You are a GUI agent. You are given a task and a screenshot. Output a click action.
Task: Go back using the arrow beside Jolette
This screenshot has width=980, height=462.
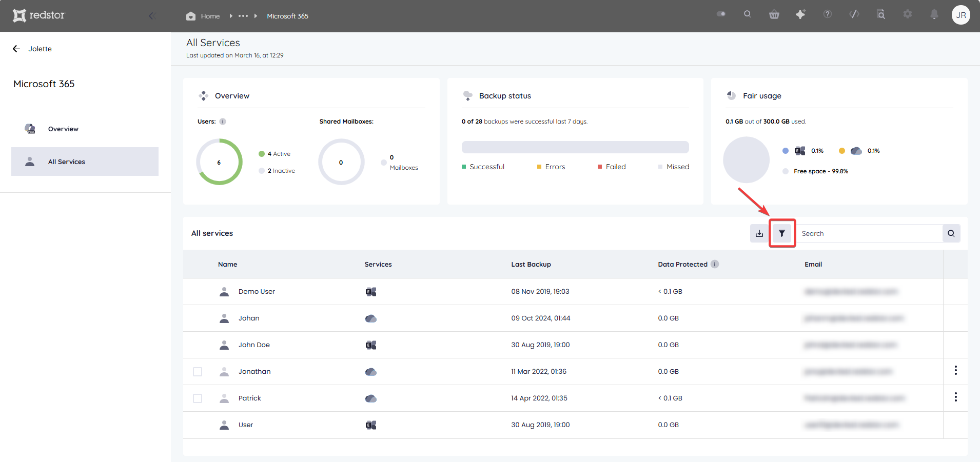pyautogui.click(x=16, y=49)
